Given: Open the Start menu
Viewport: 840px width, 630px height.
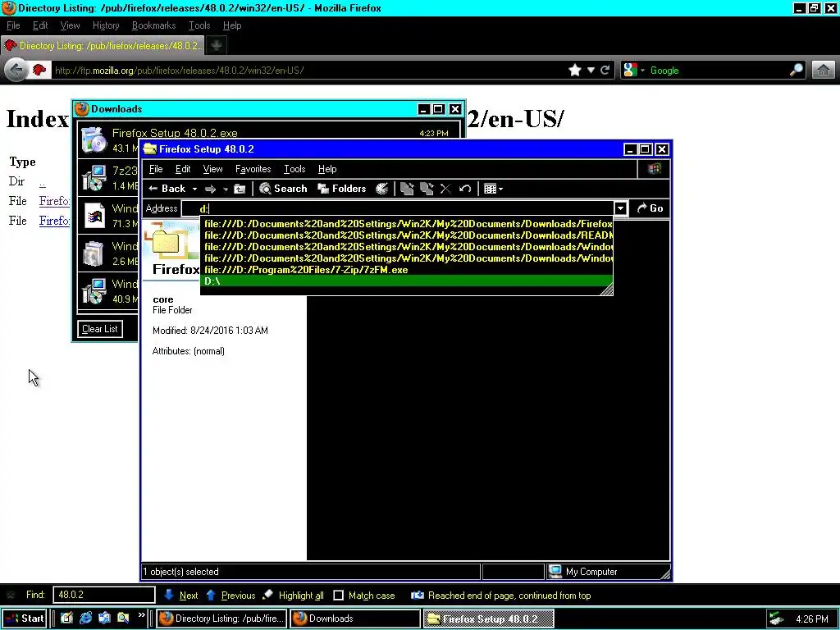Looking at the screenshot, I should [24, 619].
